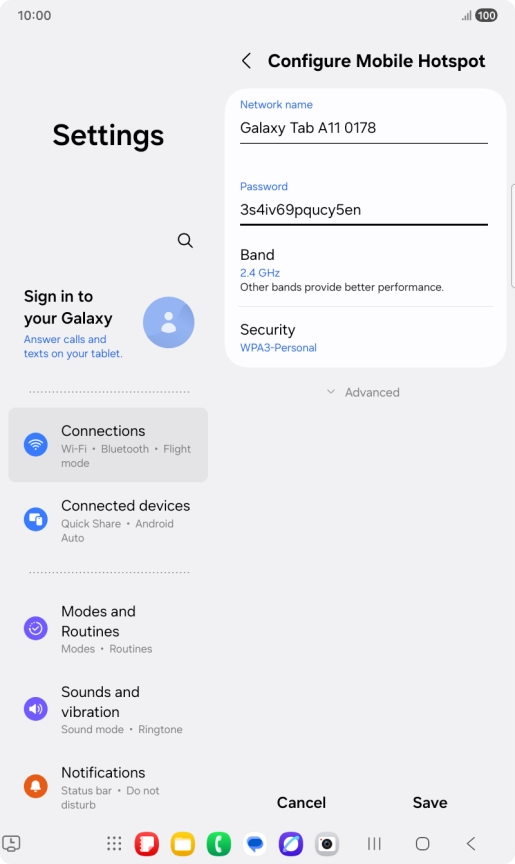515x864 pixels.
Task: Open the Camera app in taskbar
Action: pos(327,844)
